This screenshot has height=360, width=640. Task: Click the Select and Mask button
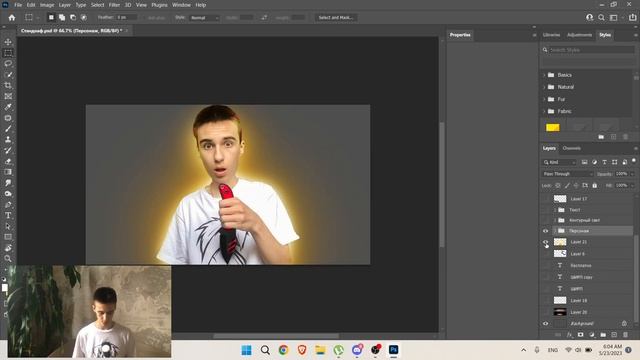tap(336, 18)
